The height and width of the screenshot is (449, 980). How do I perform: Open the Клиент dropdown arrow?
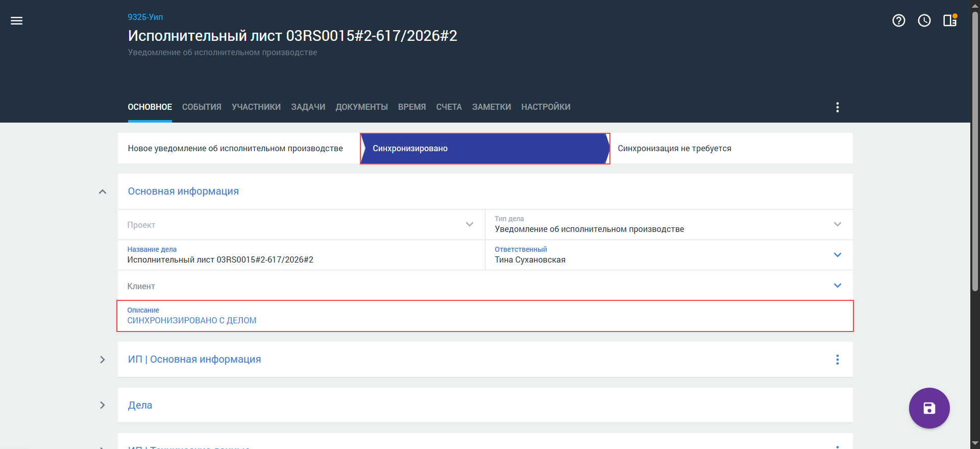pos(838,286)
